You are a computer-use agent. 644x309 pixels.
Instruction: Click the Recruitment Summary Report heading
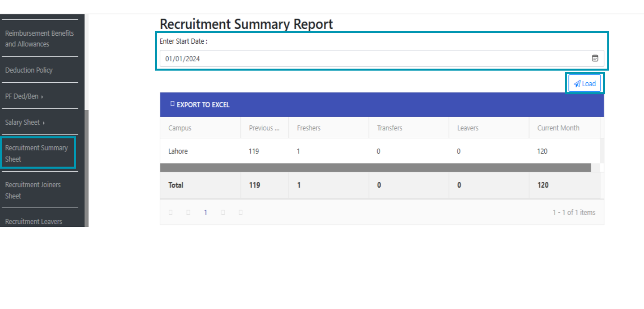tap(246, 24)
